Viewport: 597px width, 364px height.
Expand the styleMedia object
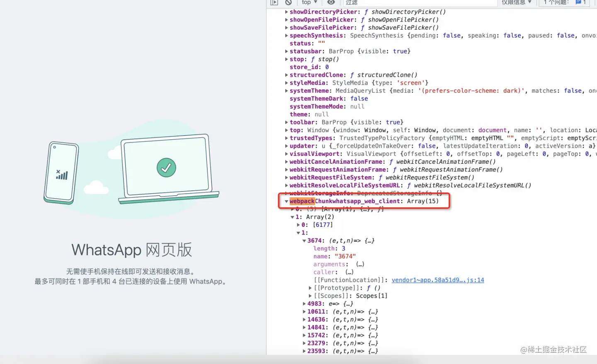[286, 83]
